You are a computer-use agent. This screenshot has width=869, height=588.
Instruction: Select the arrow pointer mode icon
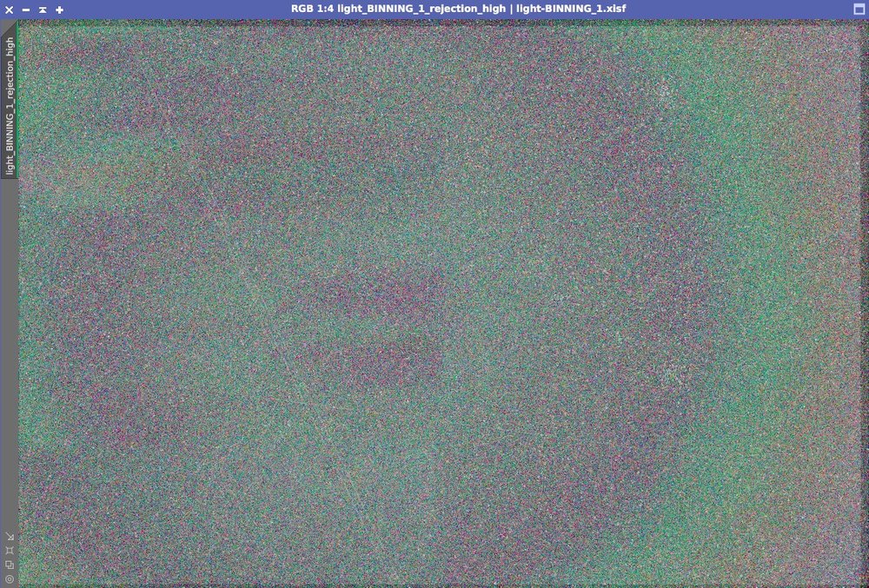pyautogui.click(x=10, y=536)
